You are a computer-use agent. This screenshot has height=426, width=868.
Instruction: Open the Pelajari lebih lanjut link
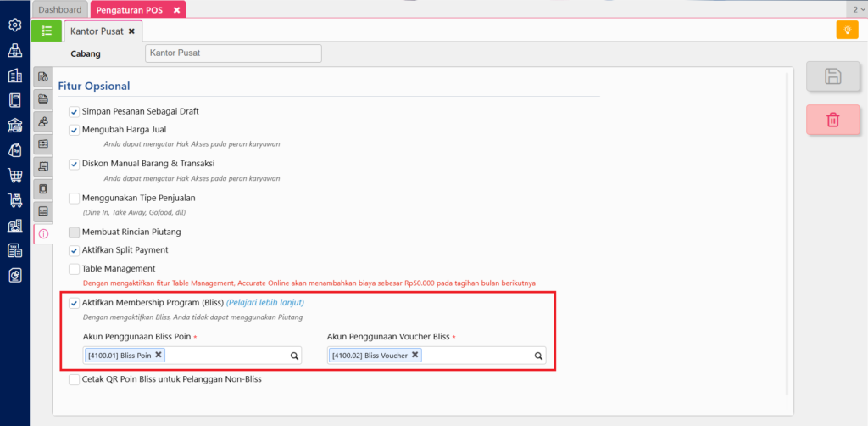(264, 303)
